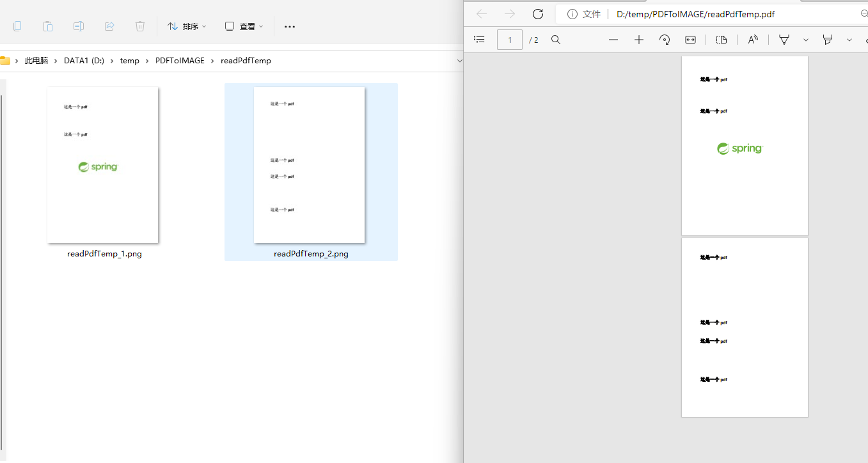Open the 排序 sort dropdown
This screenshot has width=868, height=463.
(187, 26)
